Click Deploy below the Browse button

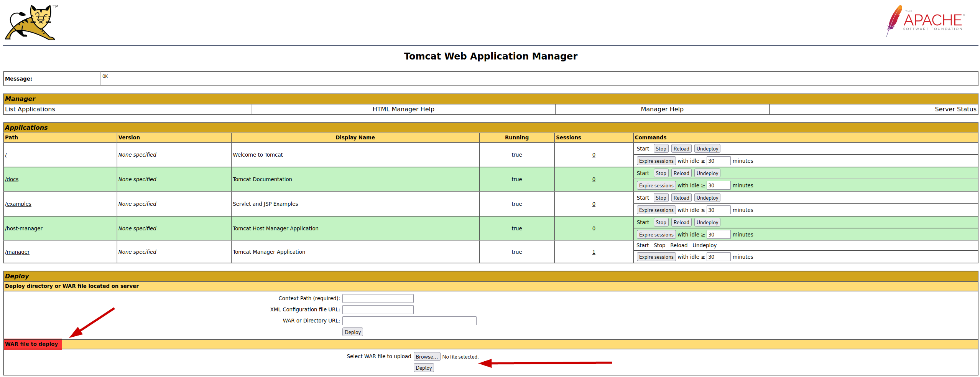(424, 368)
